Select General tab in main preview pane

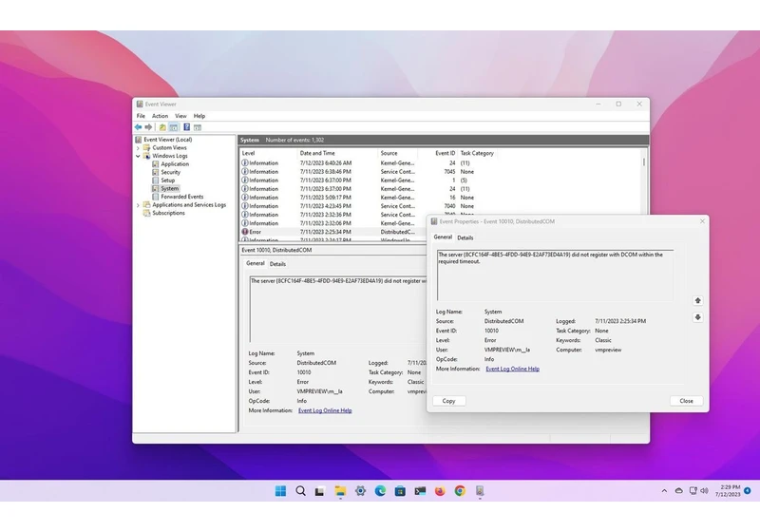(x=256, y=263)
